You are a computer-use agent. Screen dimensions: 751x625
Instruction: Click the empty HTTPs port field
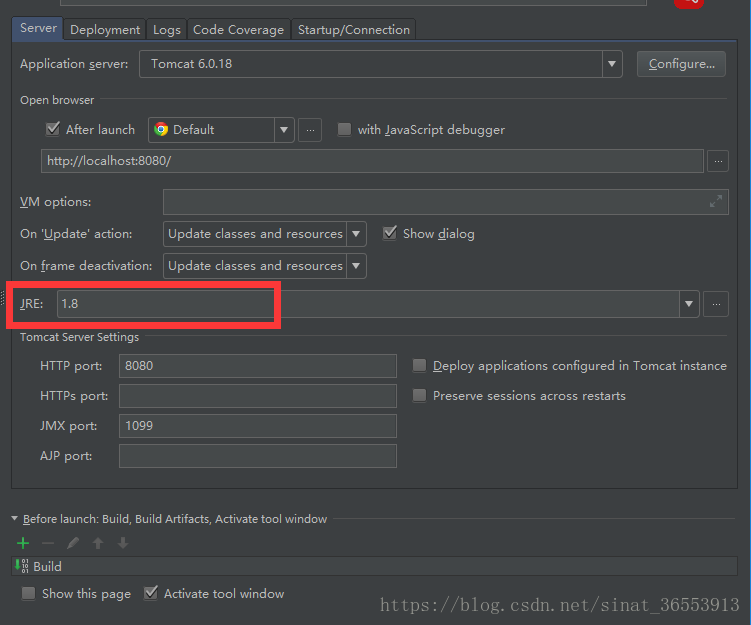[x=258, y=396]
